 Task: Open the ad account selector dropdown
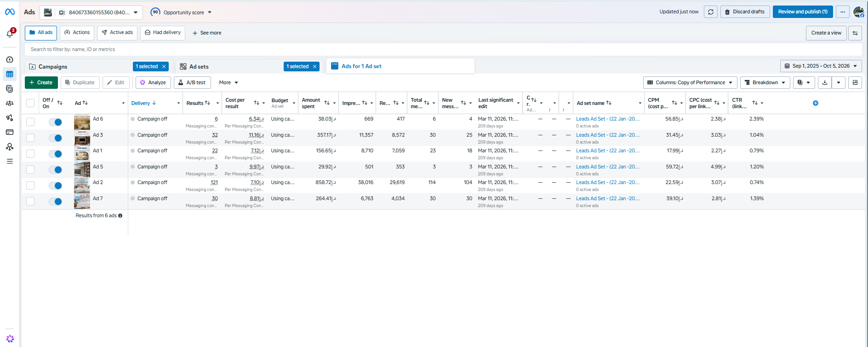pos(91,12)
